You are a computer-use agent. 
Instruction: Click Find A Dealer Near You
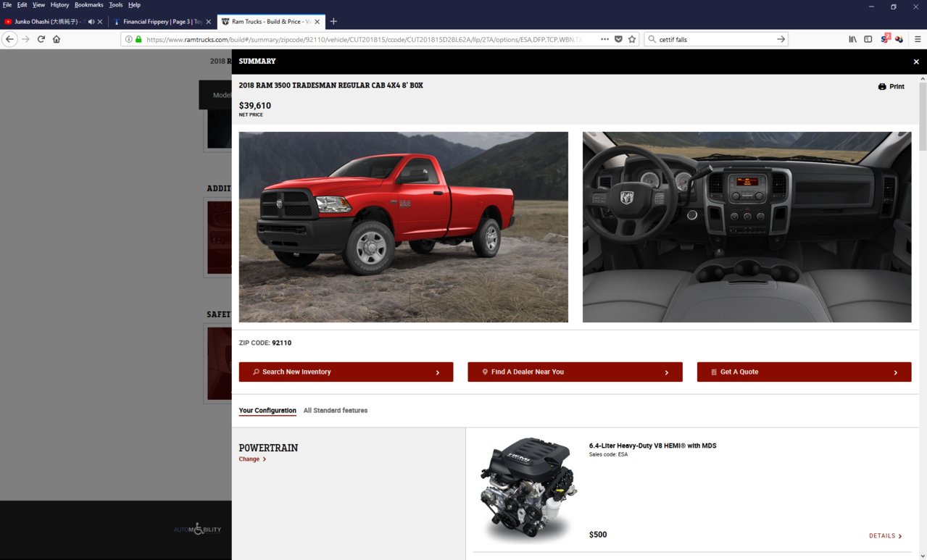[575, 372]
